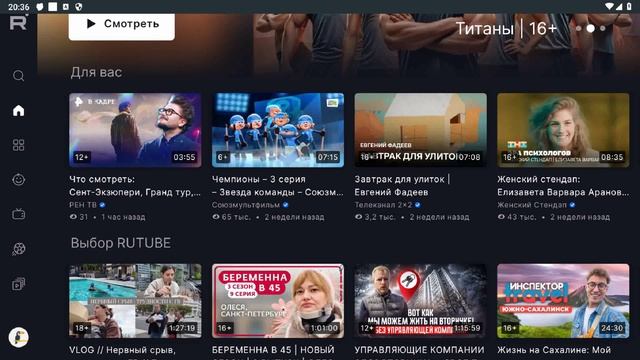
Task: Click the title VLOG // Нервный срыв
Action: coord(122,350)
